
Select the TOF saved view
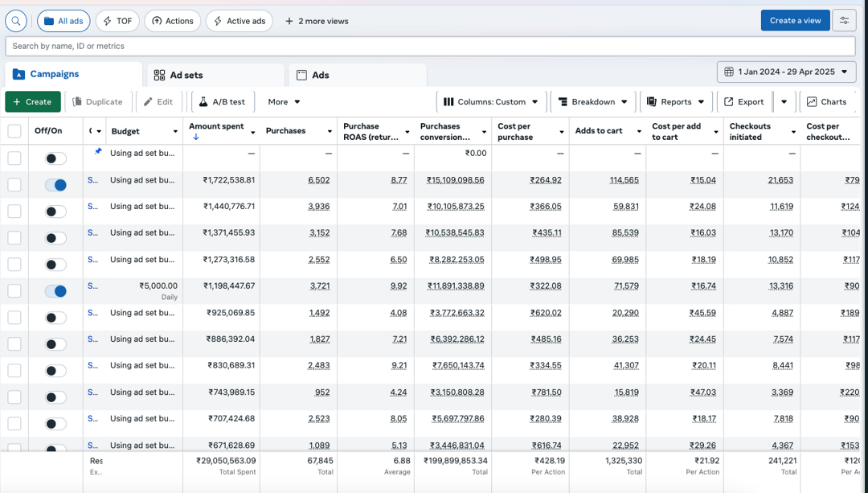pos(117,21)
